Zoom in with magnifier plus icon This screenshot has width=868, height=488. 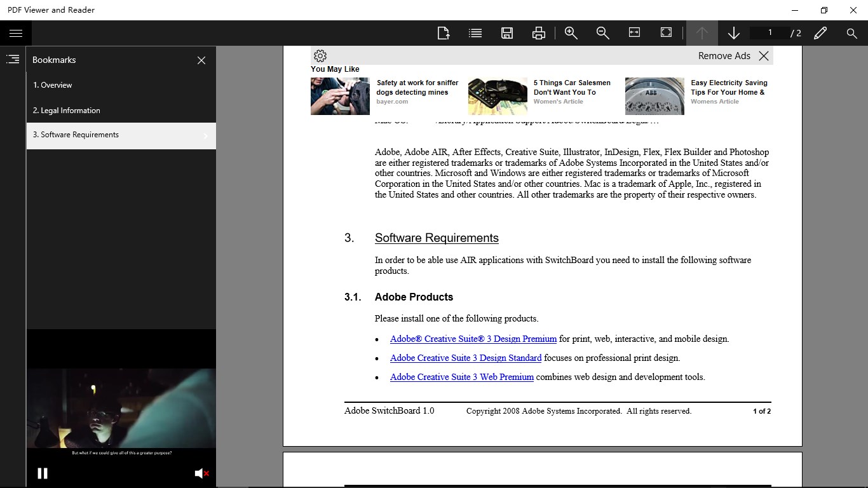pyautogui.click(x=571, y=33)
